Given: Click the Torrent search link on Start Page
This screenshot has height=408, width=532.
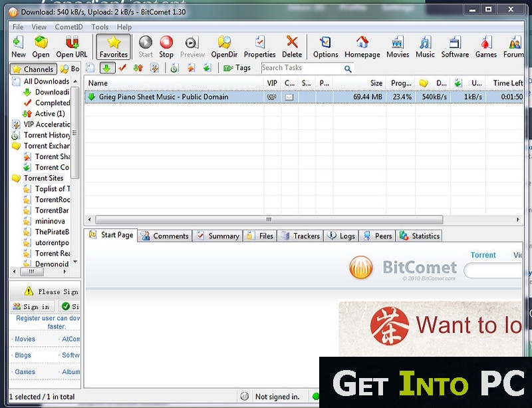Looking at the screenshot, I should tap(483, 255).
